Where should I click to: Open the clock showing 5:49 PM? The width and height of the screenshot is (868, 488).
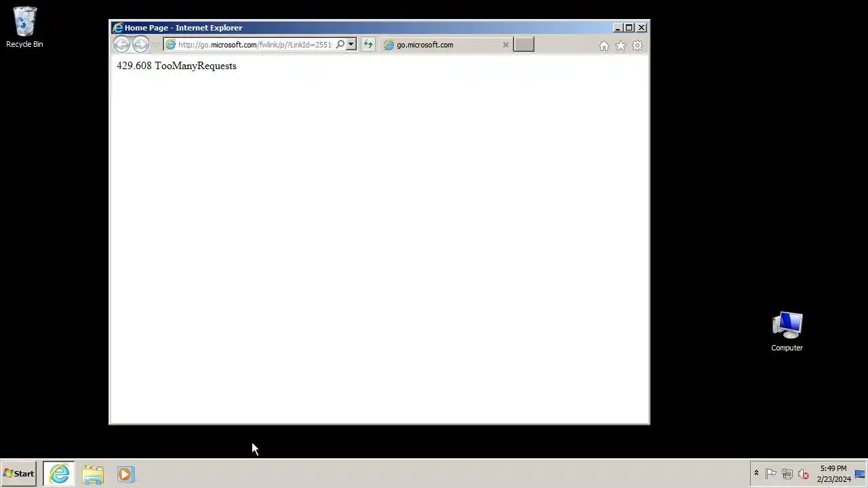[833, 474]
